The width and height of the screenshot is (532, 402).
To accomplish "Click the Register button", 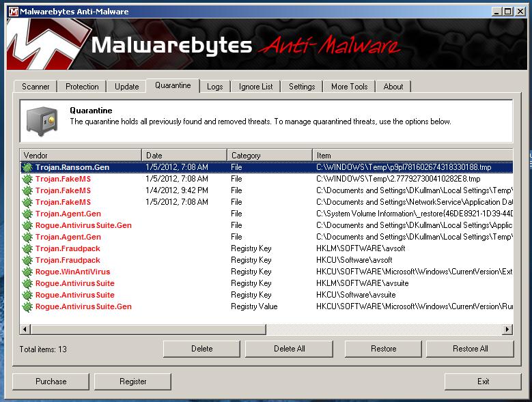I will (x=132, y=382).
